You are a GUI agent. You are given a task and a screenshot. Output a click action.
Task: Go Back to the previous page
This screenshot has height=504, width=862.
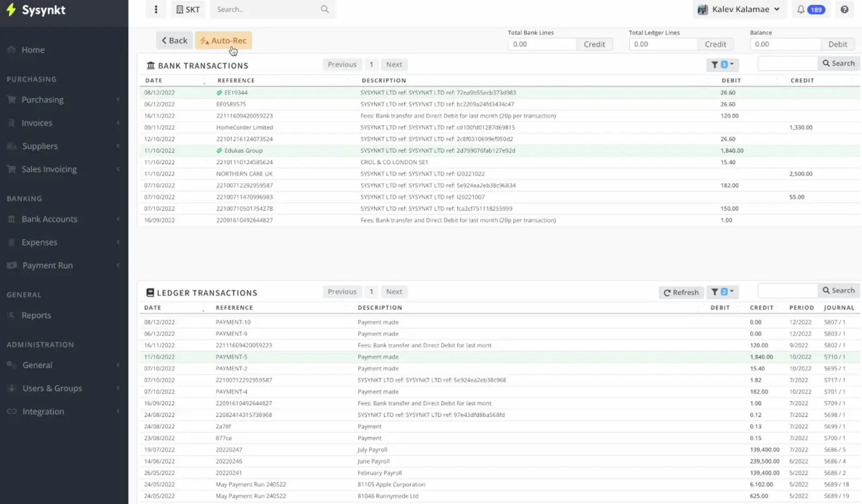(175, 40)
